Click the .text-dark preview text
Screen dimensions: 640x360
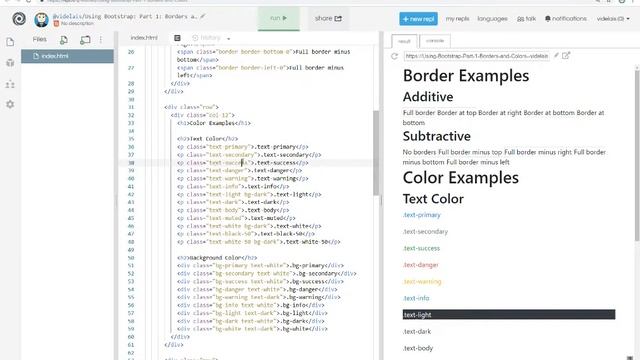417,331
